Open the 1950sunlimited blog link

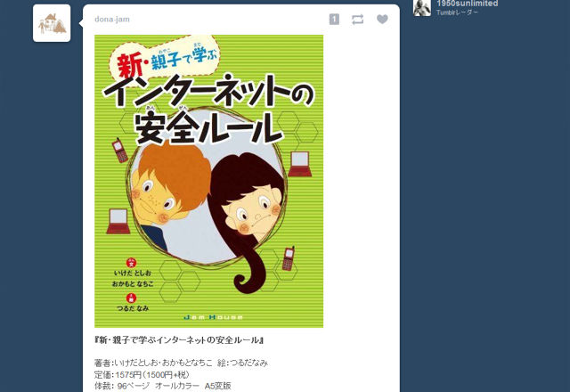point(467,4)
